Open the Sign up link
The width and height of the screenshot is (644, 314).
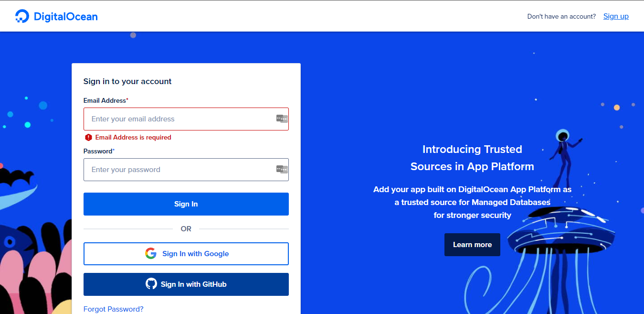[616, 16]
